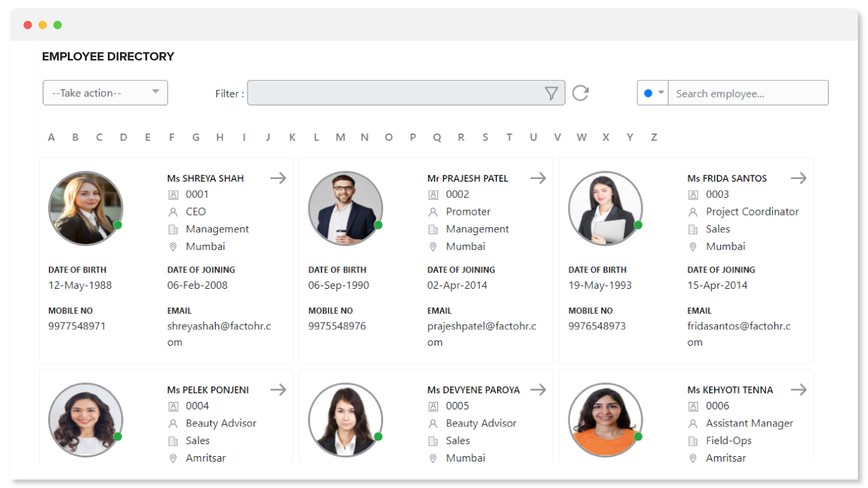Click mobile number 9976548973
Image resolution: width=868 pixels, height=488 pixels.
(597, 326)
